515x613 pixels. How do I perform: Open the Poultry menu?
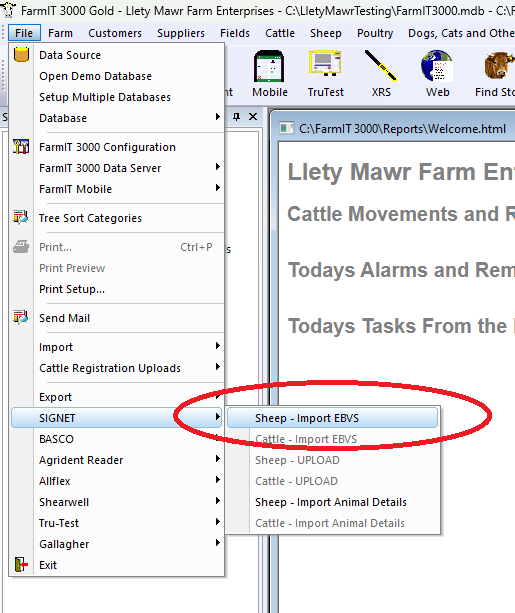point(375,33)
